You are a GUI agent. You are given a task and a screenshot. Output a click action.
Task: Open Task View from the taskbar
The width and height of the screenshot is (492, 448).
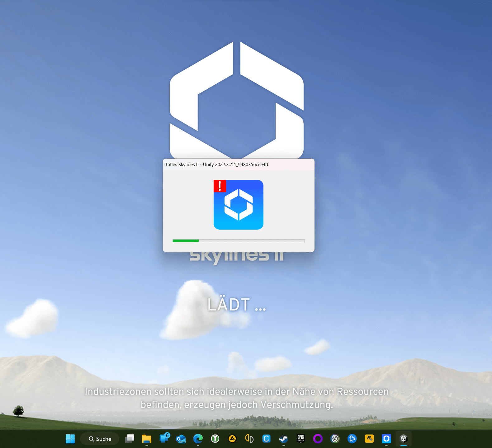[130, 439]
